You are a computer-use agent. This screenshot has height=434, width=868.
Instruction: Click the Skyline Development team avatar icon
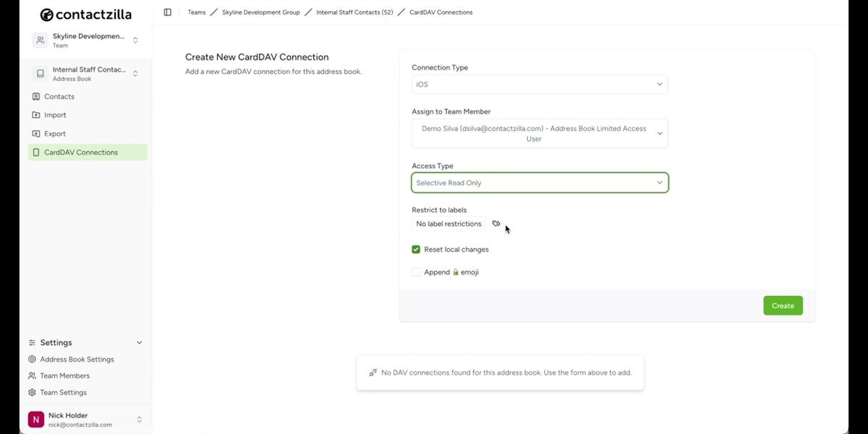(x=40, y=40)
